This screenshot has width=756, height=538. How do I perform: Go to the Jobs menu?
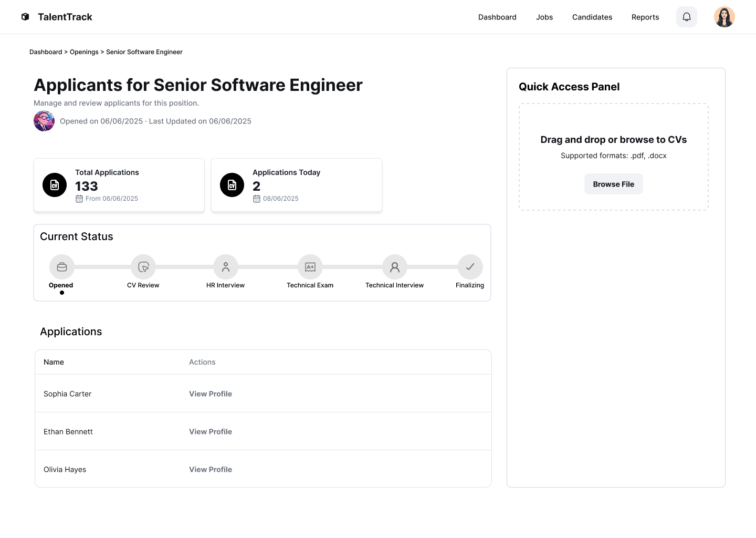(544, 17)
